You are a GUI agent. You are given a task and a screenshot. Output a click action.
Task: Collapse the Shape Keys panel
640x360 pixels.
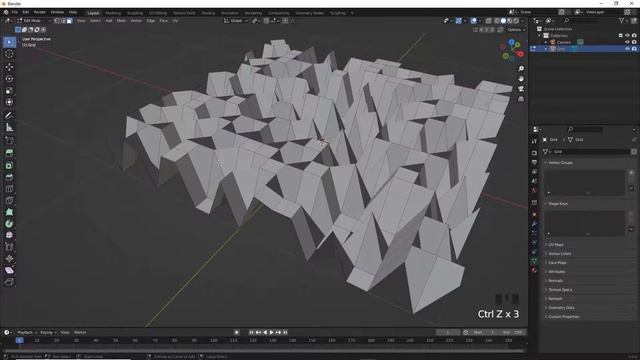[x=558, y=204]
